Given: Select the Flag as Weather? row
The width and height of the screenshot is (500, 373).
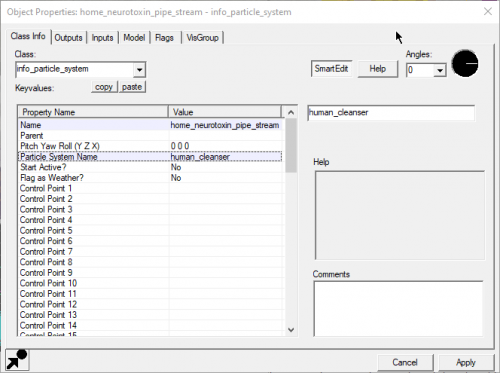Looking at the screenshot, I should [150, 178].
